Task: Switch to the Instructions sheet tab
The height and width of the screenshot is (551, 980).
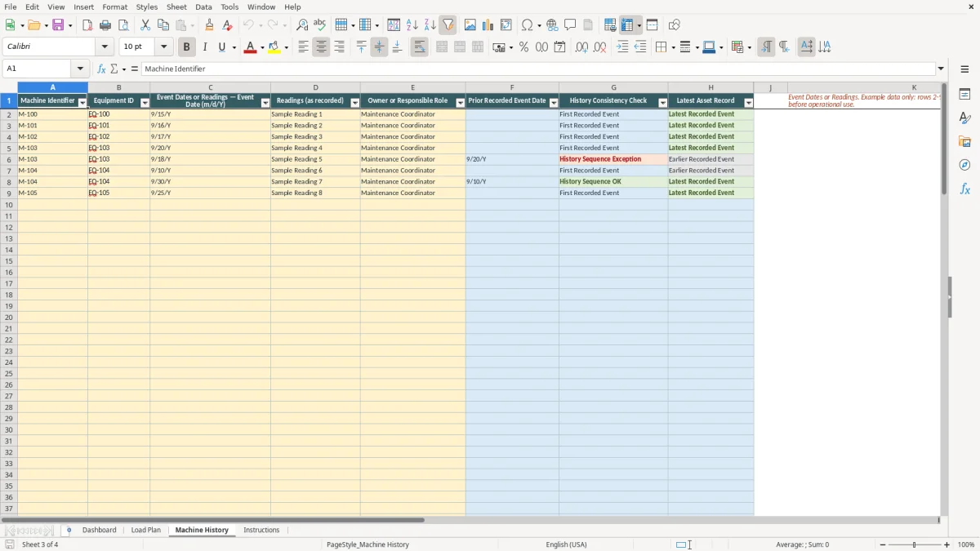Action: [x=261, y=531]
